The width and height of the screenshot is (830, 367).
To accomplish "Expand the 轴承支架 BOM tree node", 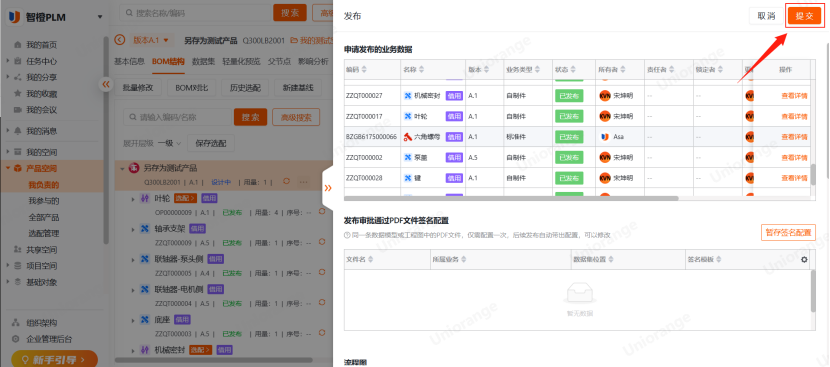I will 133,229.
